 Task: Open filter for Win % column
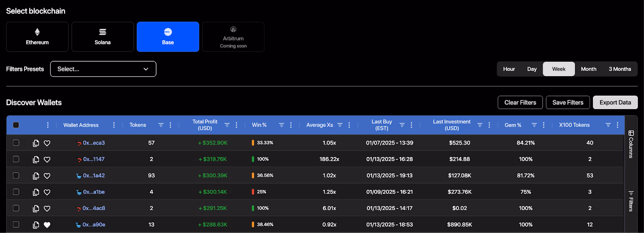(281, 125)
